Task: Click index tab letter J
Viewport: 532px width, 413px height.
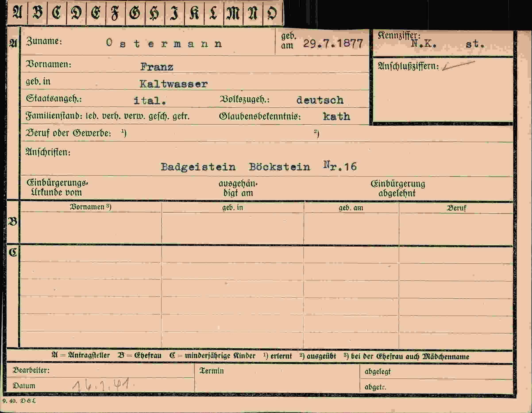Action: click(174, 13)
